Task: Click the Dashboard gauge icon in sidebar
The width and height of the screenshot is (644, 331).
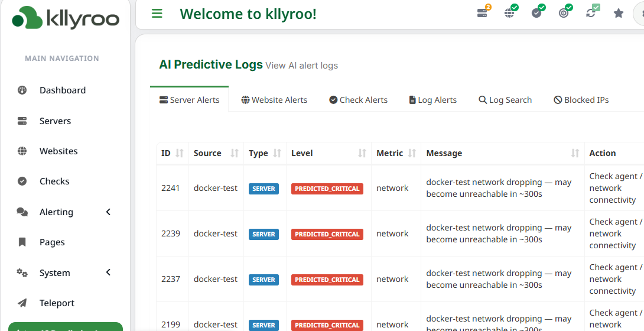Action: click(22, 90)
